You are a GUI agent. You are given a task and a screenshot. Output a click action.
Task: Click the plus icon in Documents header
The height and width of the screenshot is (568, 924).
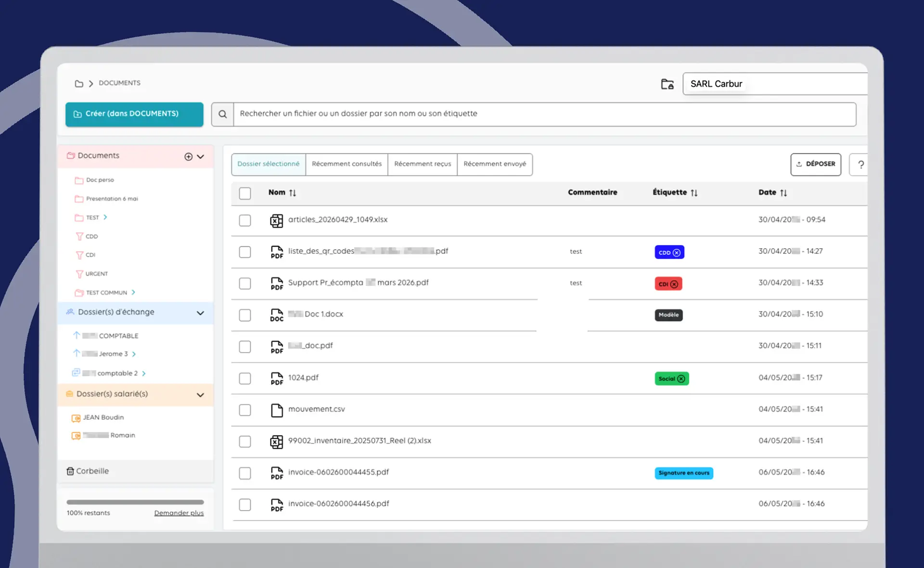pyautogui.click(x=188, y=156)
